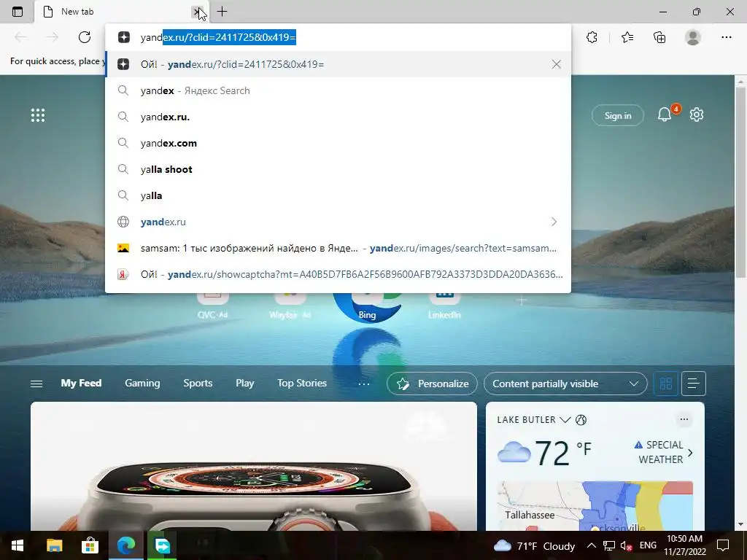747x560 pixels.
Task: Choose the 'yandex.ru.' search suggestion
Action: click(x=338, y=117)
